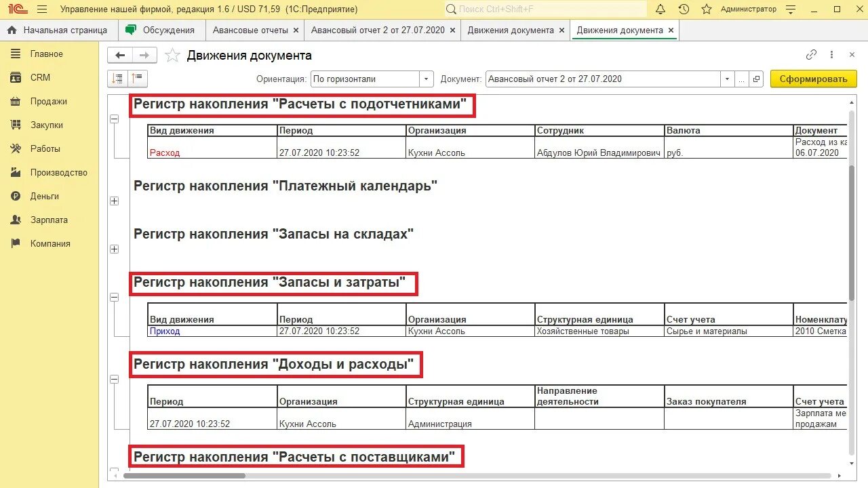This screenshot has height=488, width=868.
Task: Open favorites star in title bar
Action: [707, 9]
